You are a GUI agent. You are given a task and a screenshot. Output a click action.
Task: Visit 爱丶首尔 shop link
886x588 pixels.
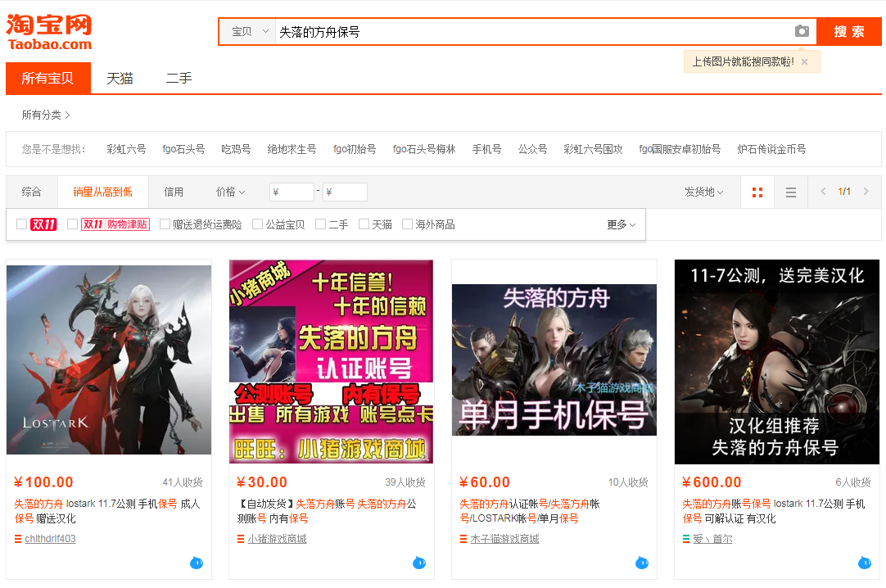click(712, 539)
